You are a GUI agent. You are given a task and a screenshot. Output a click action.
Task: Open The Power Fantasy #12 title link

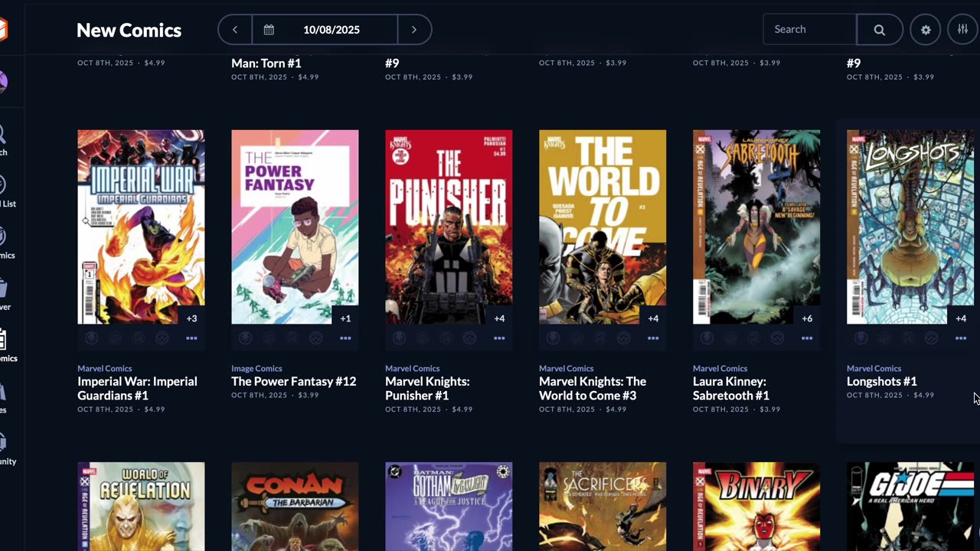click(293, 381)
